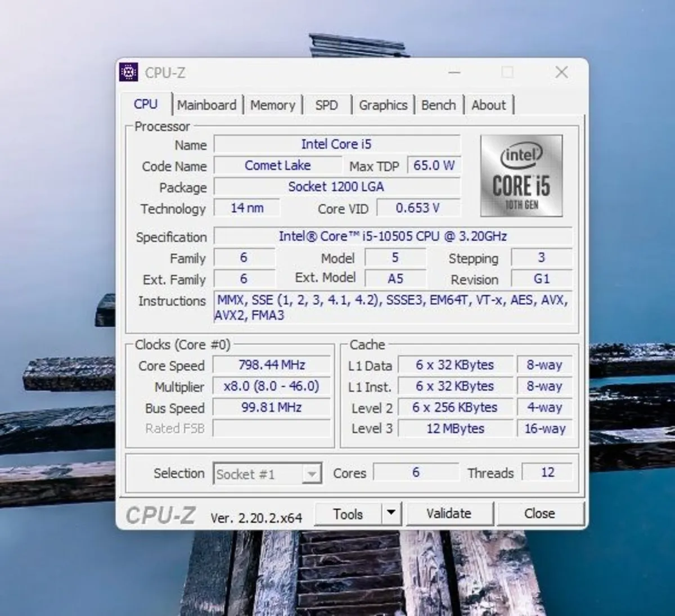Click the 'Clocks (Core #0)' group label
675x616 pixels.
click(x=182, y=344)
